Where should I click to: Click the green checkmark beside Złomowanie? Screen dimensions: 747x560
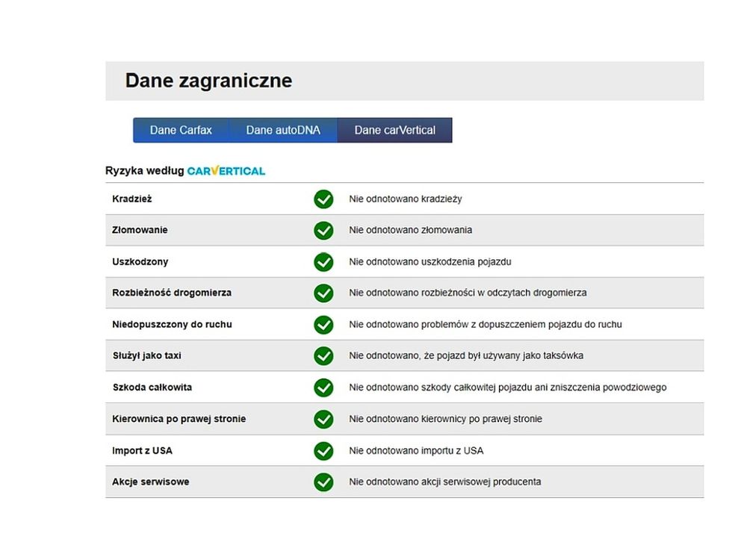click(x=323, y=231)
